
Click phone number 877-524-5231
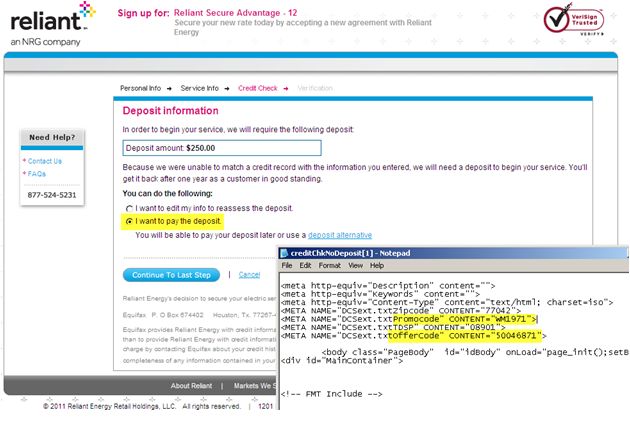coord(52,195)
